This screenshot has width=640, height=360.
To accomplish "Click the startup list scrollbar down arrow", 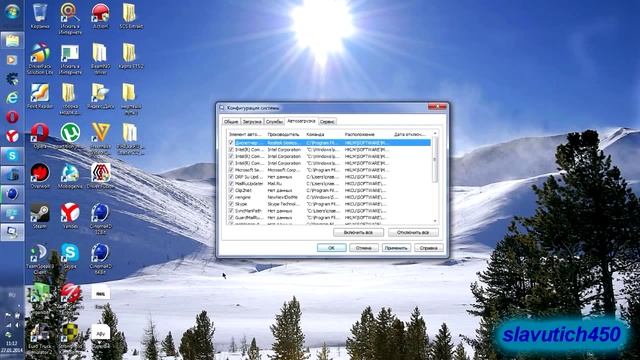I will click(x=435, y=221).
